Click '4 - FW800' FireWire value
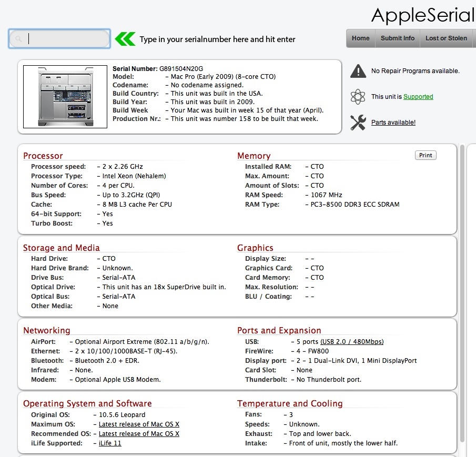 coord(312,351)
